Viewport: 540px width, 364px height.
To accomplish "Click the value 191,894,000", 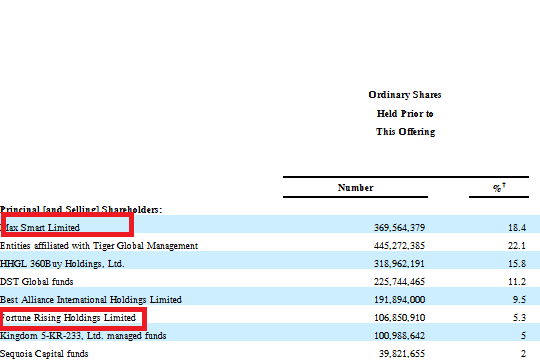I will (399, 300).
